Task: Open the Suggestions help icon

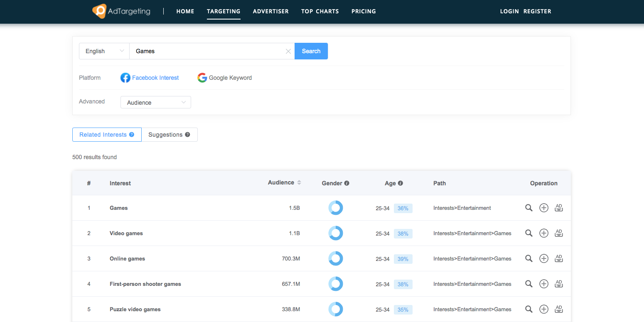Action: 187,135
